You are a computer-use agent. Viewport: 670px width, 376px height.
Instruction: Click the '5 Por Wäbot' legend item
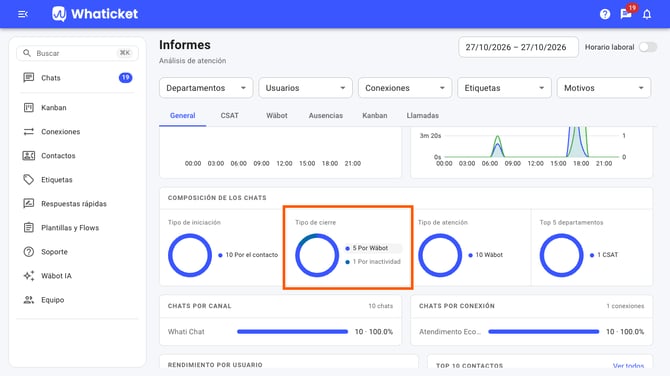[373, 248]
